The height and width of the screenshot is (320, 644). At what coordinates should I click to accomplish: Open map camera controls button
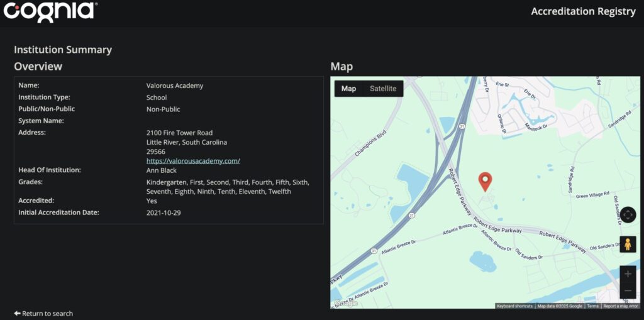(628, 215)
